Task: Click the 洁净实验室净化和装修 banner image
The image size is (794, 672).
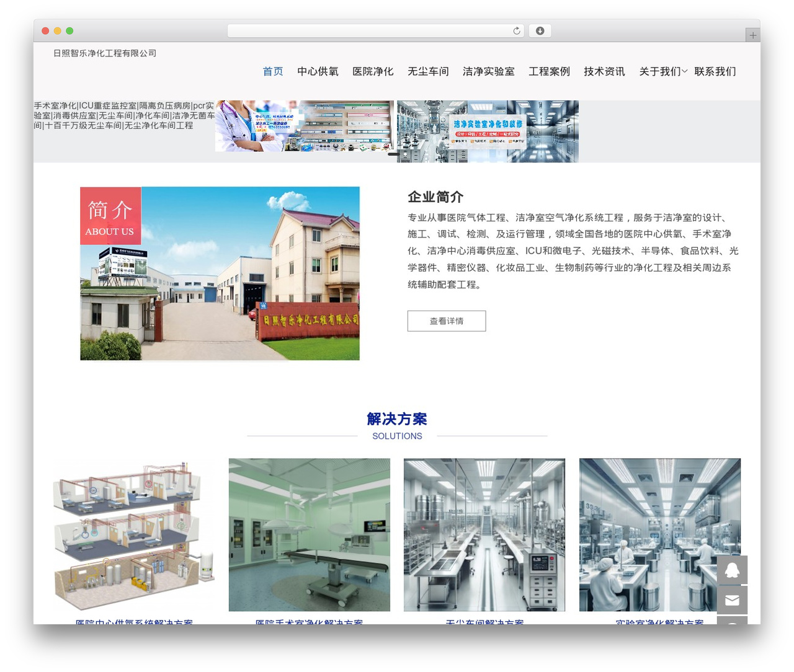Action: click(488, 131)
